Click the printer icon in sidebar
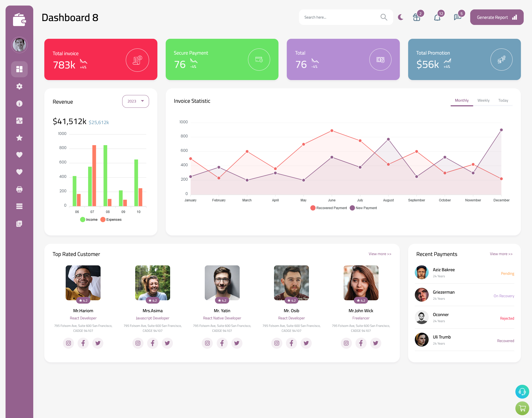The image size is (532, 418). click(19, 189)
